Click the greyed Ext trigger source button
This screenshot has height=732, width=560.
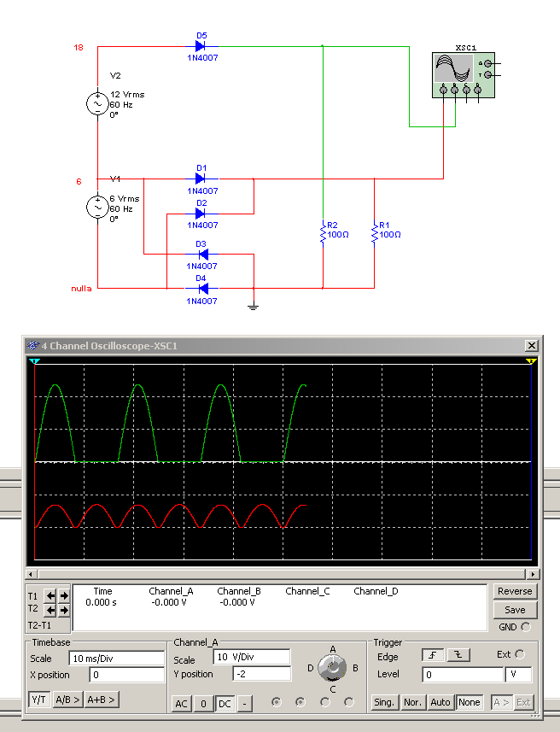(x=523, y=702)
